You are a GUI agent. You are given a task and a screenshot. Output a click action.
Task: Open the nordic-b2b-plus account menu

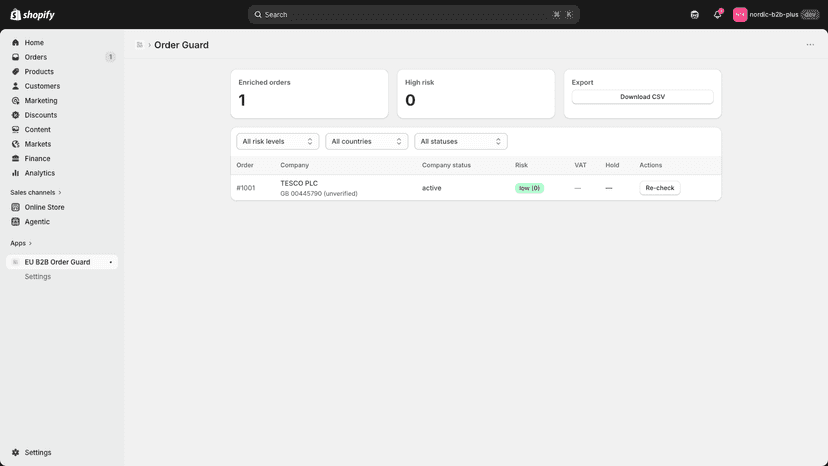click(776, 15)
